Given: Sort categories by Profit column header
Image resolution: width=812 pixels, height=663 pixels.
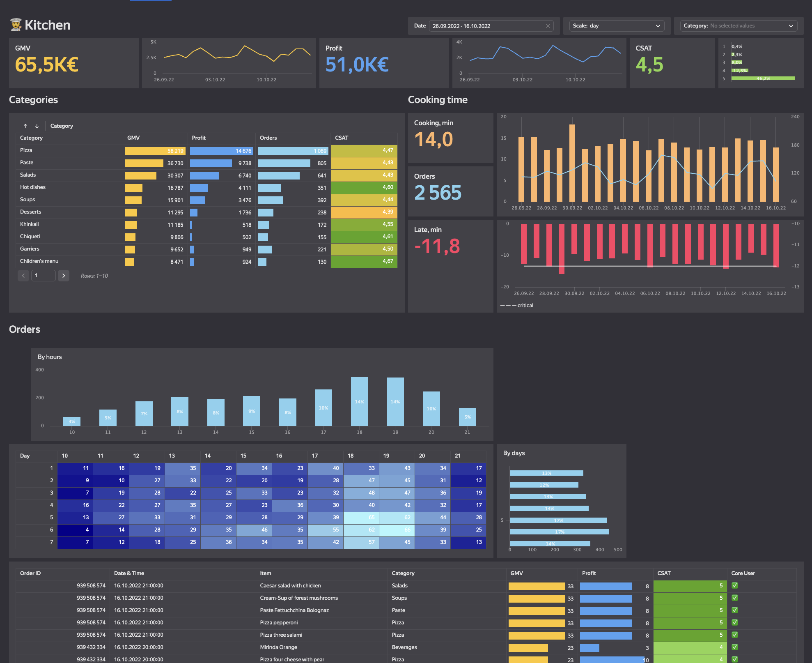Looking at the screenshot, I should tap(199, 138).
